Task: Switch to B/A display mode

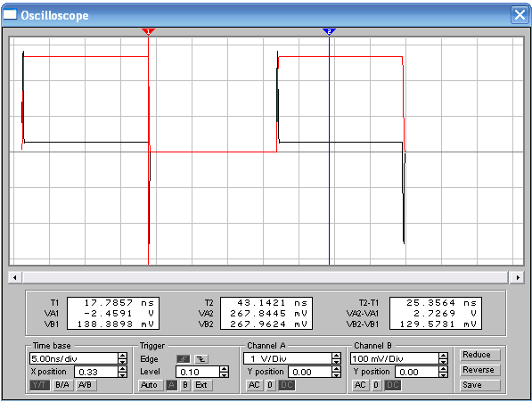Action: point(62,385)
